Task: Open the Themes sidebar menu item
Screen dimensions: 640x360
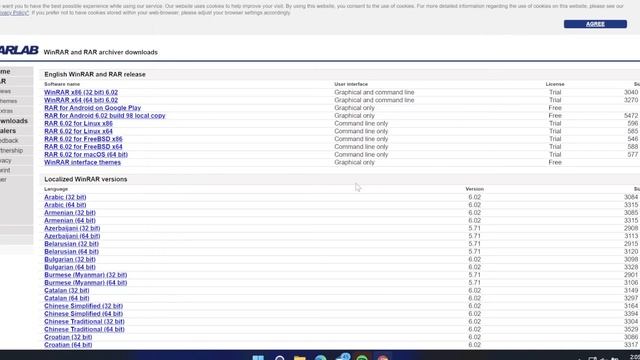Action: (x=9, y=101)
